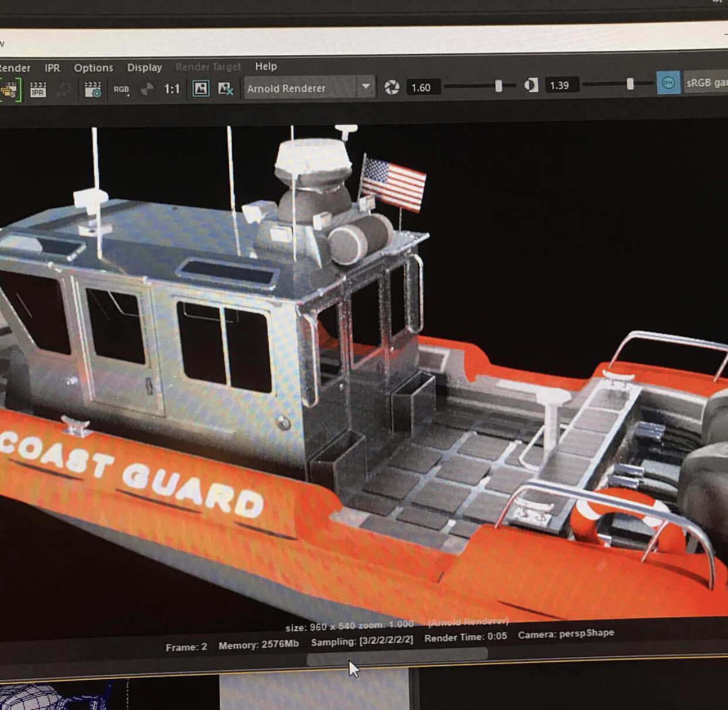Show the alpha channel display
Screen dimensions: 728x710
[145, 89]
